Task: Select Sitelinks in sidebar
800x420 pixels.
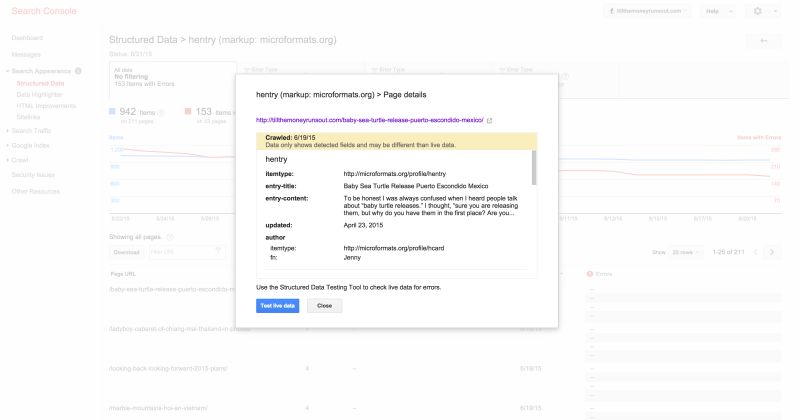Action: click(x=28, y=117)
